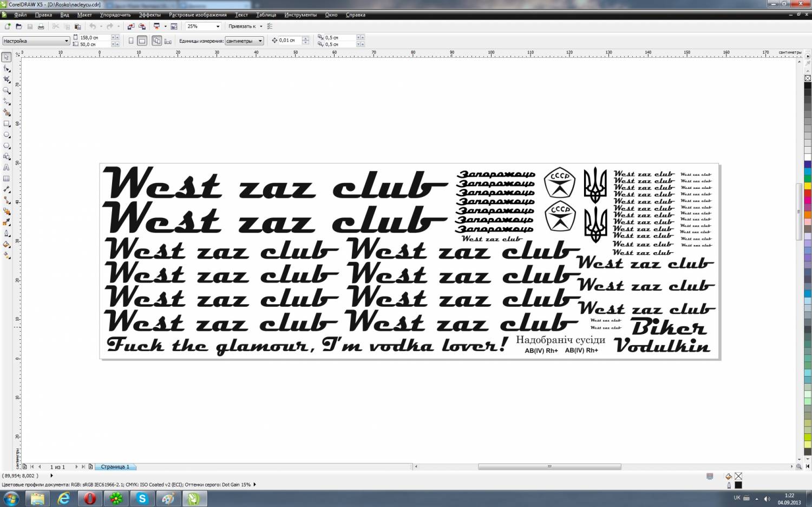Select the Fill bucket tool

pos(6,245)
